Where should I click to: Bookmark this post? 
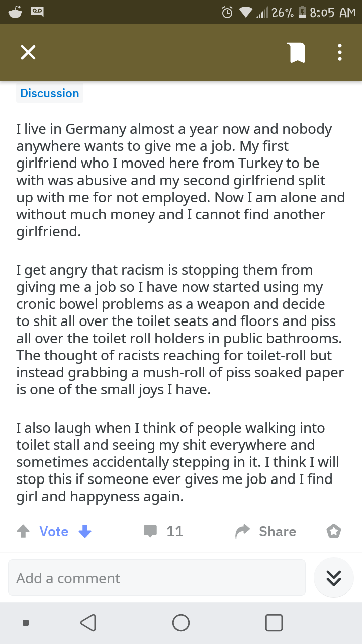coord(297,52)
